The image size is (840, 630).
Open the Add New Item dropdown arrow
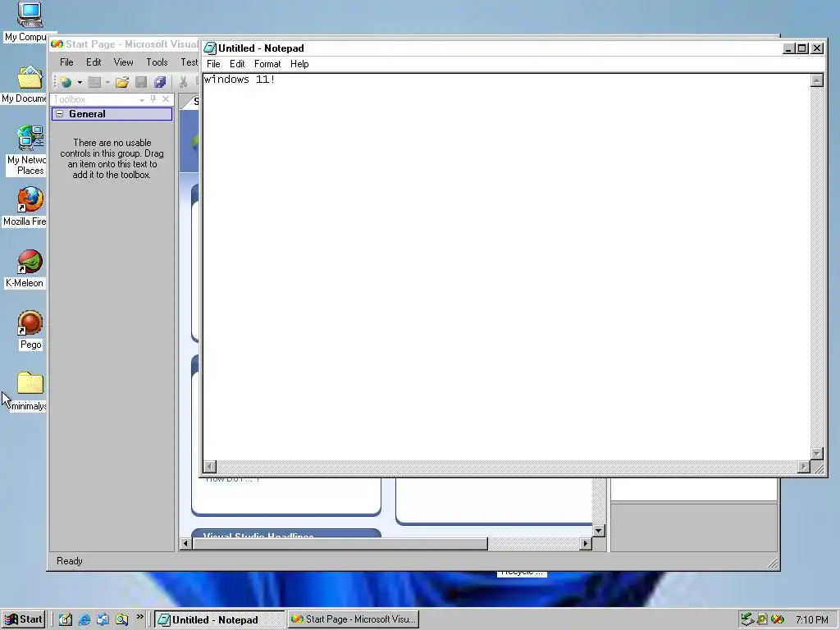(107, 83)
